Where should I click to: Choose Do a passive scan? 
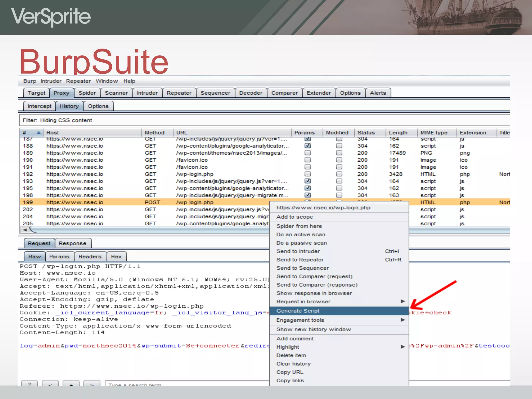pyautogui.click(x=339, y=243)
